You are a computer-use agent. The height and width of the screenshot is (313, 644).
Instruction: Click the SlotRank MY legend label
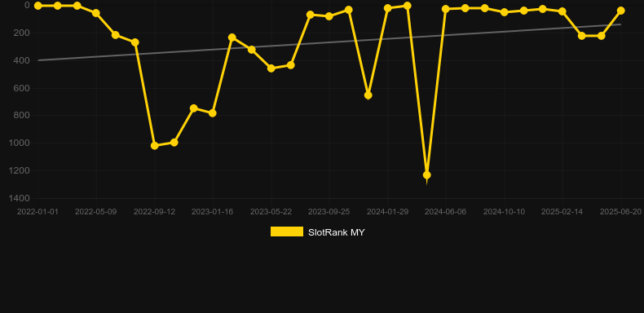tap(337, 232)
